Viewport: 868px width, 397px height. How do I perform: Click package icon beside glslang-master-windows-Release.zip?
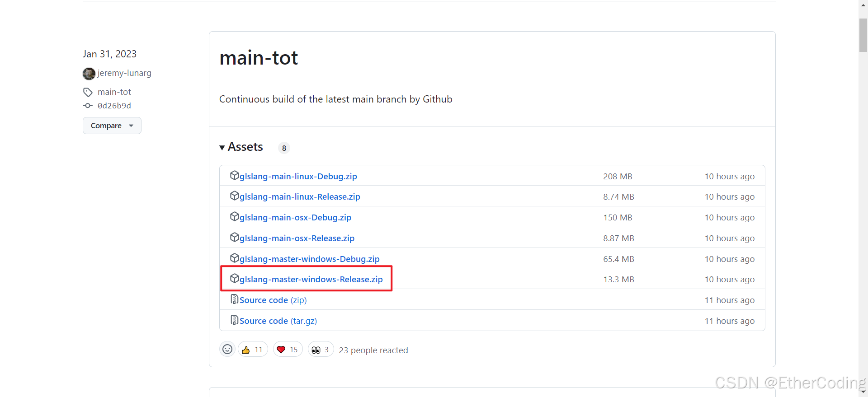pyautogui.click(x=234, y=278)
